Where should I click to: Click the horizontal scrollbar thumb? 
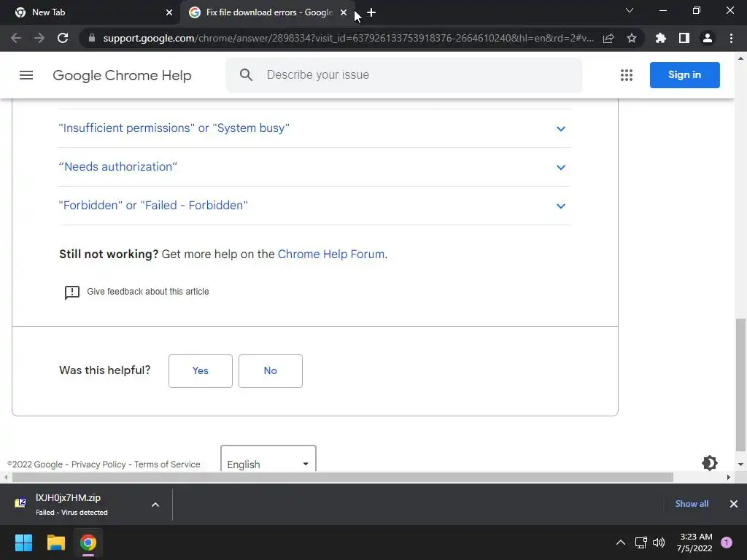(343, 477)
